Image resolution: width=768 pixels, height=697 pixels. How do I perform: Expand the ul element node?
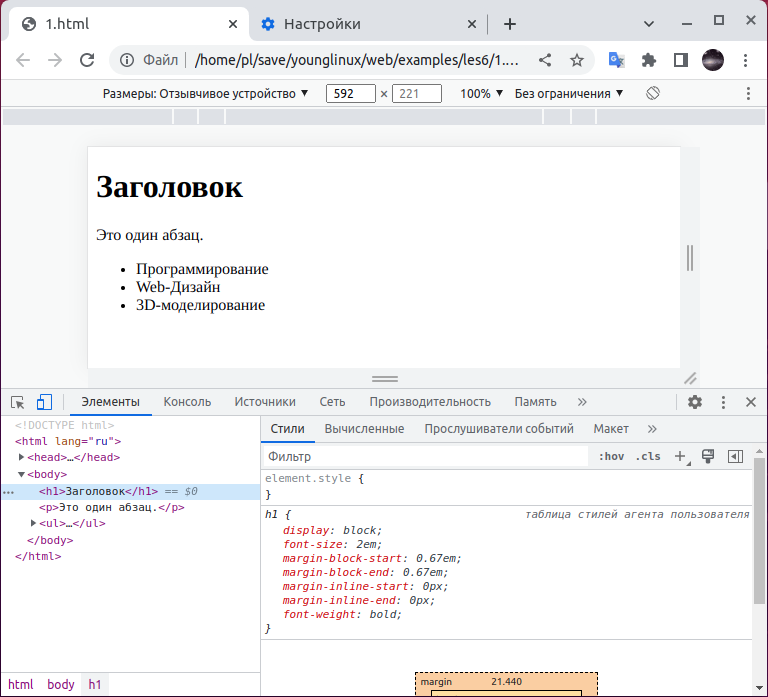click(33, 523)
